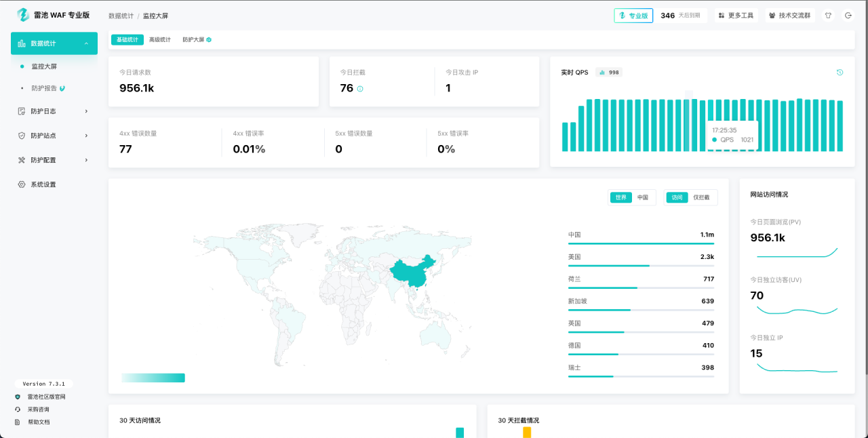Select 世界 map view toggle
The height and width of the screenshot is (438, 868).
(621, 197)
